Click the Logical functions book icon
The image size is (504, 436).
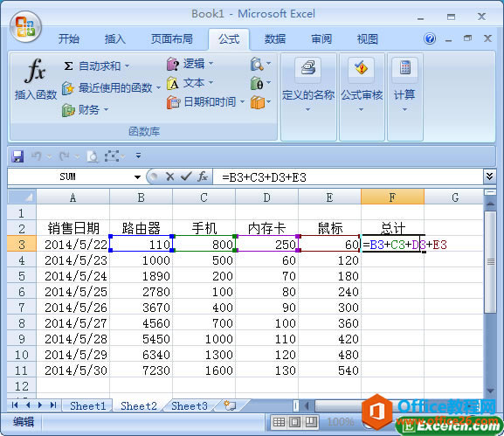coord(172,64)
